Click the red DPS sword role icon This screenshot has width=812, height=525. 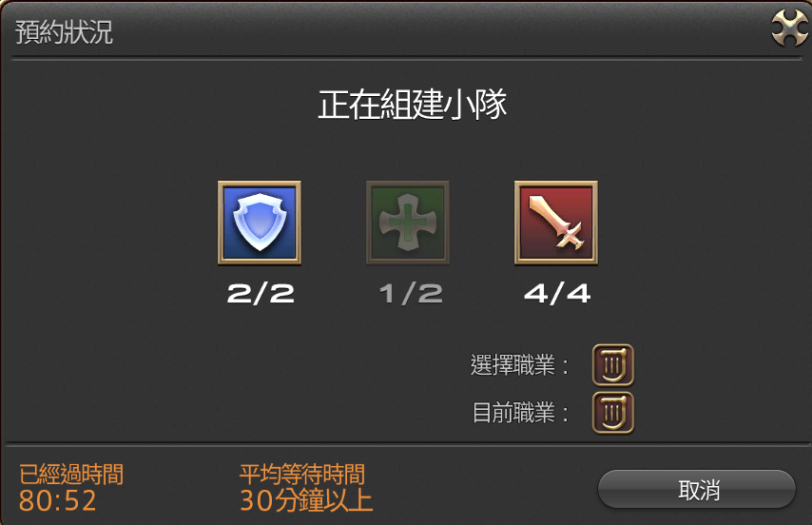coord(555,223)
